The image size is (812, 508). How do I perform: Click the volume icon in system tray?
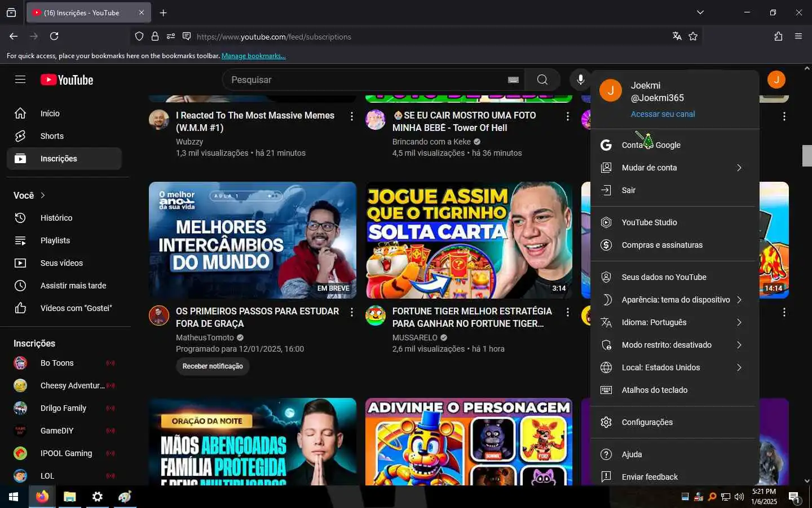pos(739,497)
